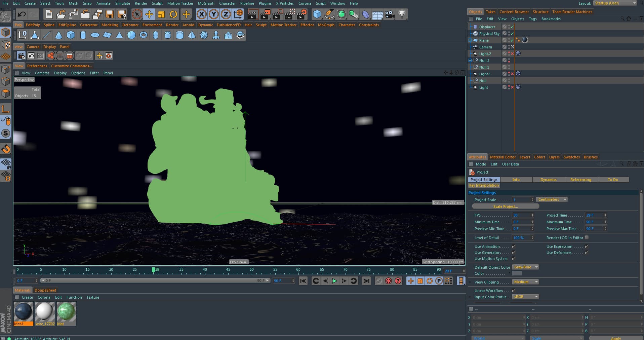644x340 pixels.
Task: Go to end of animation
Action: pos(366,281)
